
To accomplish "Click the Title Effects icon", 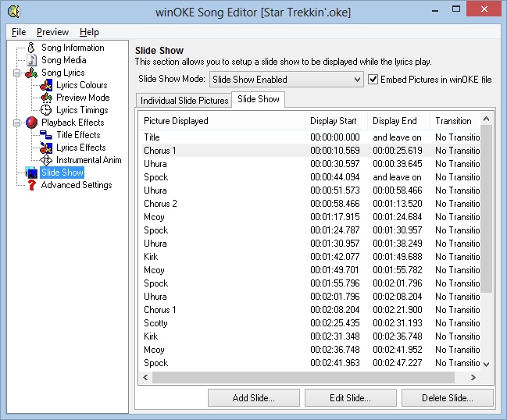I will [47, 135].
